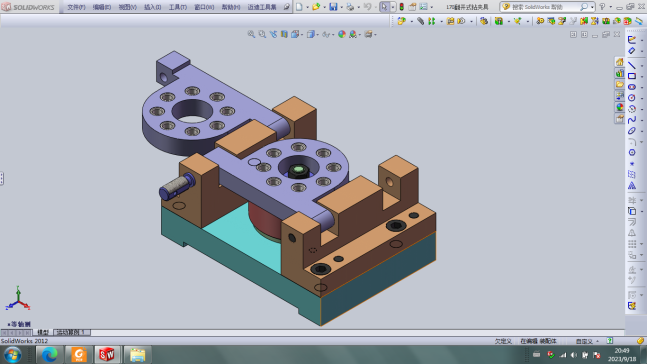Expand the New document dropdown arrow
The image size is (647, 364).
pos(307,7)
